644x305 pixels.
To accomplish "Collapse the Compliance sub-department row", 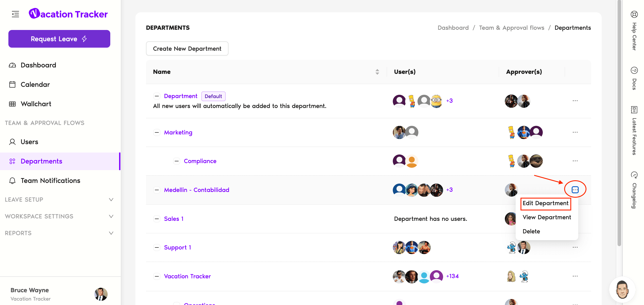I will [176, 161].
